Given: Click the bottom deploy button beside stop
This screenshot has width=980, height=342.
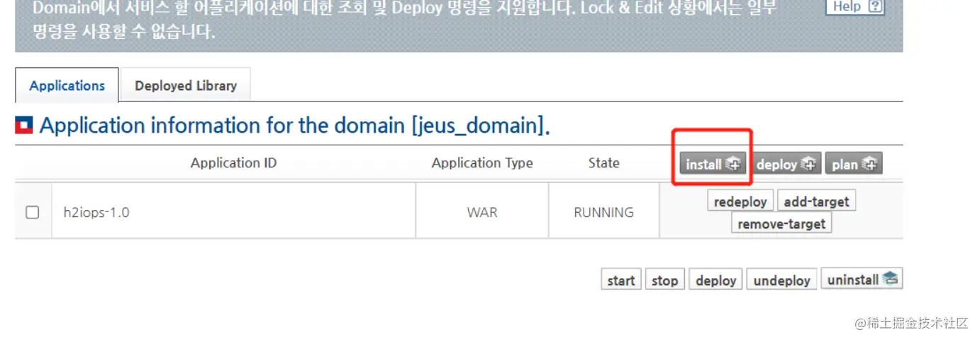Looking at the screenshot, I should coord(715,280).
